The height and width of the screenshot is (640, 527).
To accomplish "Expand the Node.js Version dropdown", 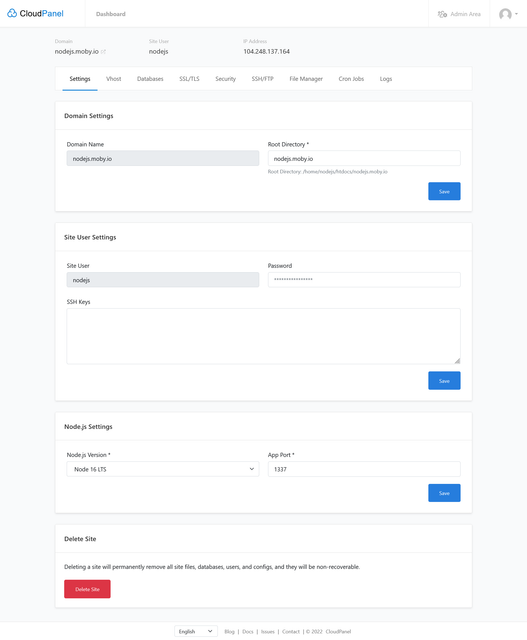I will [162, 469].
